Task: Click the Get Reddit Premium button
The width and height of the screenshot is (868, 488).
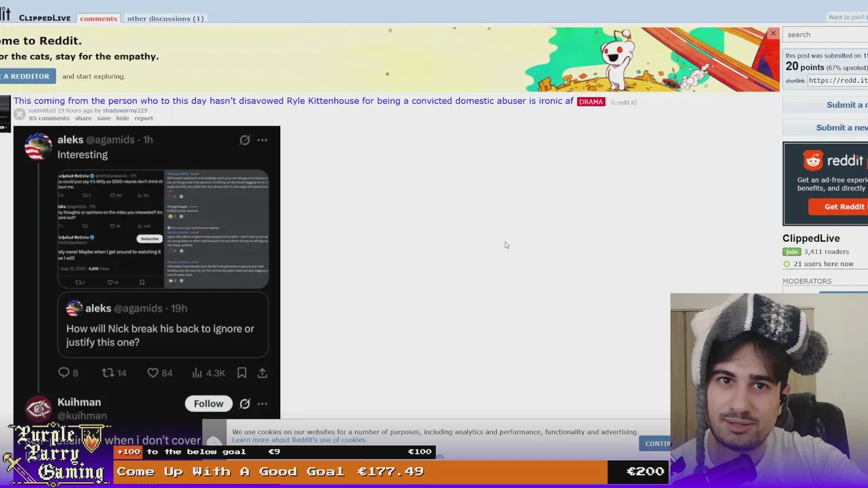Action: click(x=838, y=207)
